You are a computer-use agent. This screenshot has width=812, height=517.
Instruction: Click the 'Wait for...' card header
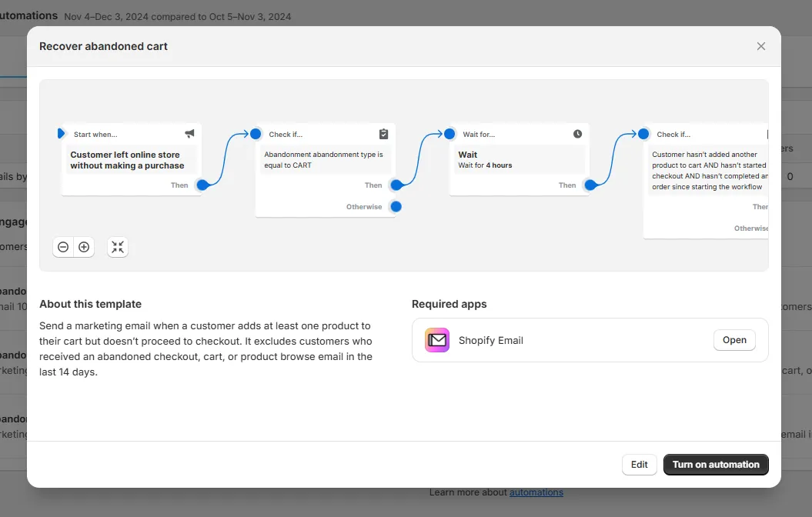pos(479,134)
